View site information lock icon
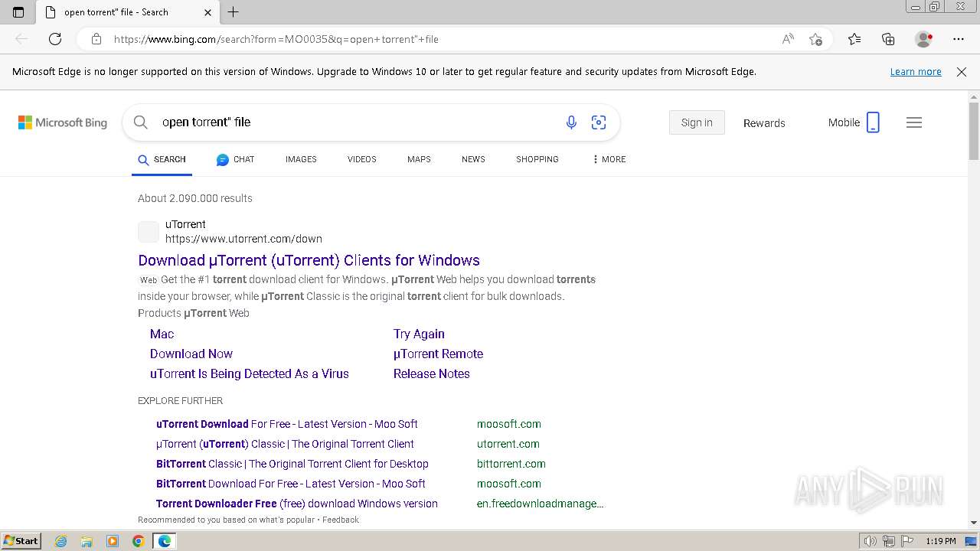 pyautogui.click(x=96, y=39)
